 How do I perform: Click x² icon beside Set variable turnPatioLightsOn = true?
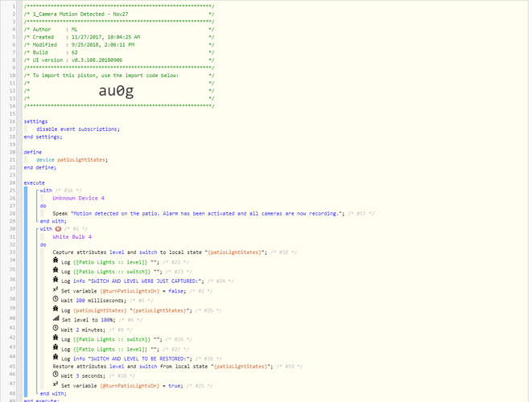click(x=56, y=384)
